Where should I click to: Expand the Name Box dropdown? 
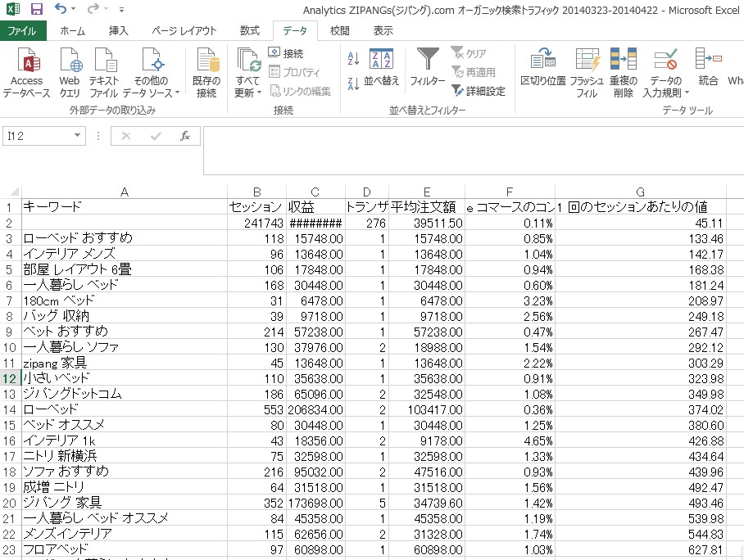tap(79, 136)
